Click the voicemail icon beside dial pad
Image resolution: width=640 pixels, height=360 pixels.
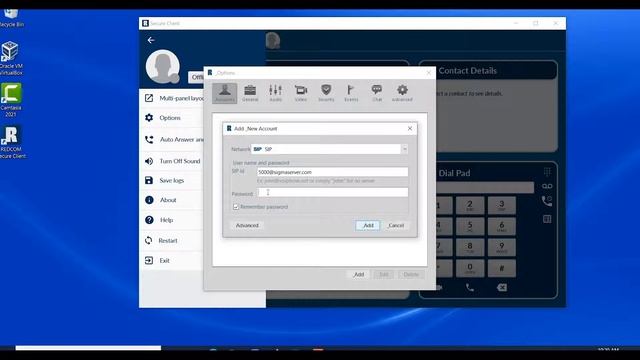[547, 186]
